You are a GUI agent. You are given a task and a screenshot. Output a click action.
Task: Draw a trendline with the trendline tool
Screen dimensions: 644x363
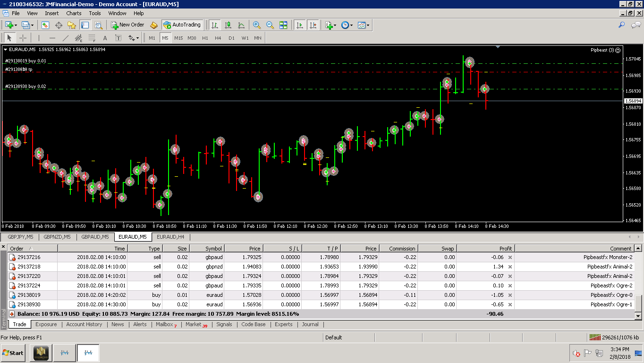(x=66, y=38)
